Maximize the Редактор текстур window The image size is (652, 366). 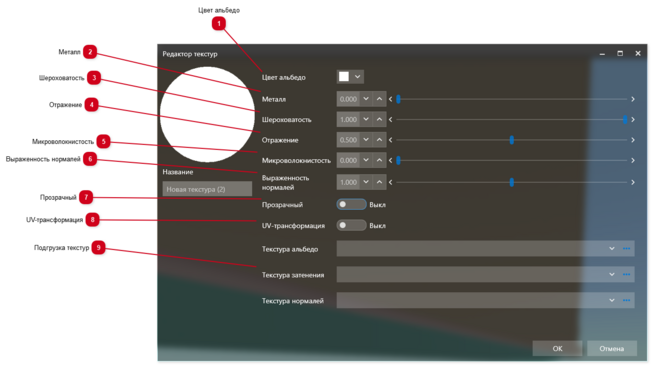click(x=620, y=54)
